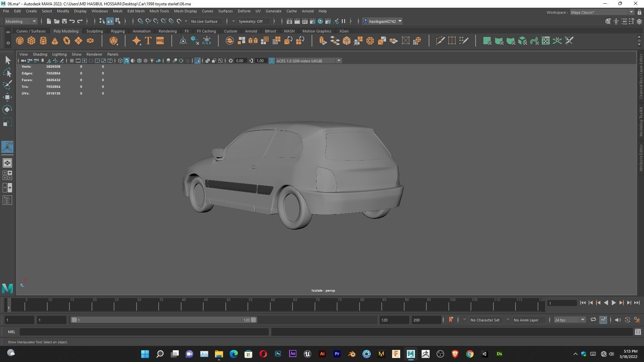Activate the Lasso Select tool

7,72
